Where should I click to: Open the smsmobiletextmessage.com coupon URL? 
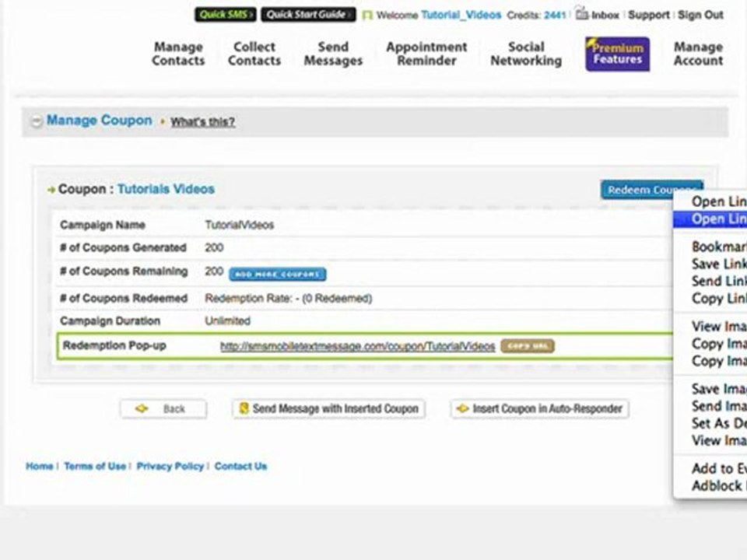[357, 347]
